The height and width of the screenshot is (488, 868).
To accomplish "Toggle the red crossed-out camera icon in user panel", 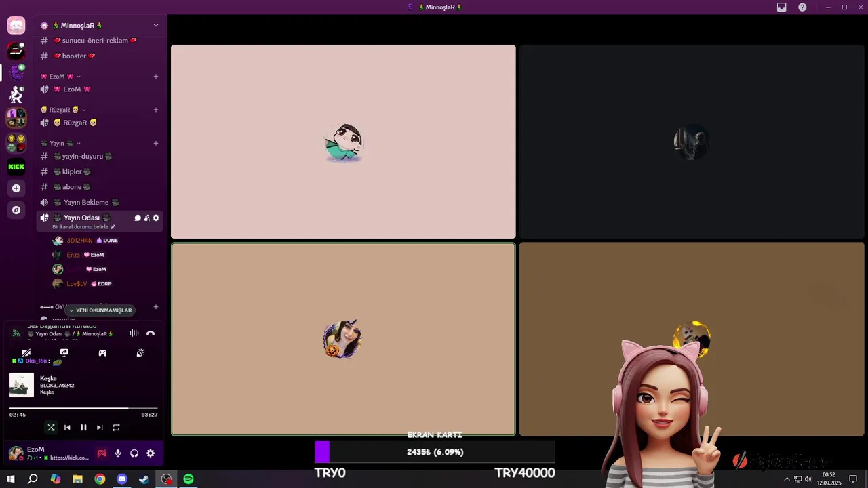I will click(x=102, y=453).
